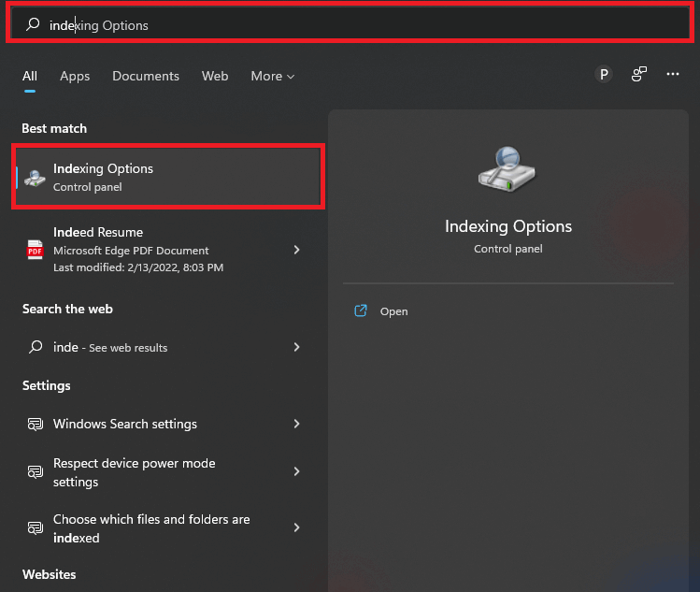Click the Indexing Options drive icon in results
This screenshot has width=700, height=592.
36,178
